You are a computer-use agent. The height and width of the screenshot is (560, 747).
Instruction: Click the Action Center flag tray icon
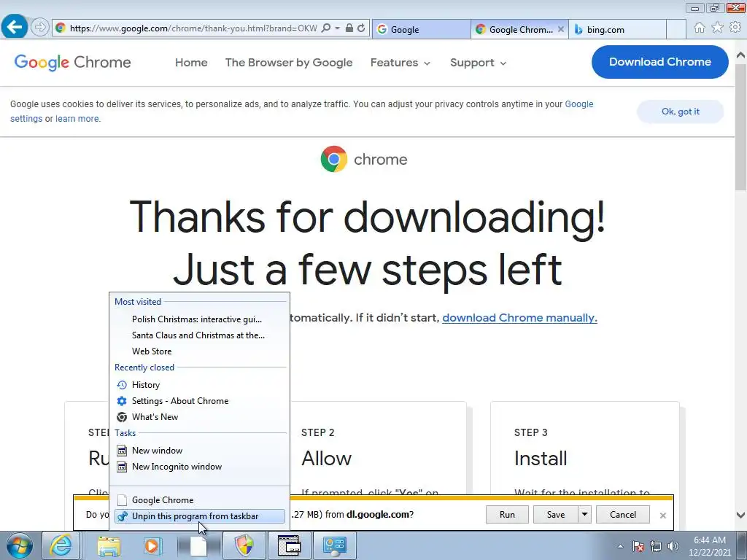click(638, 546)
